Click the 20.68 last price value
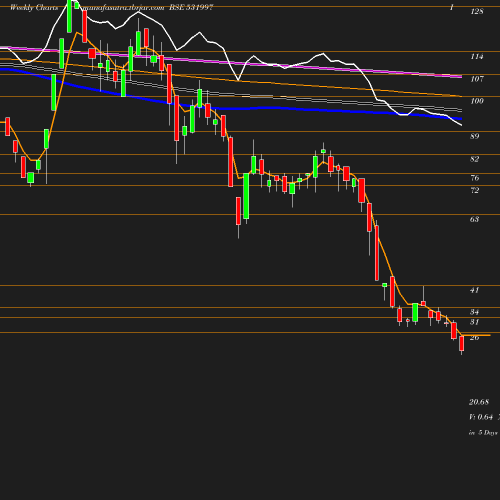The height and width of the screenshot is (500, 500). point(479,402)
